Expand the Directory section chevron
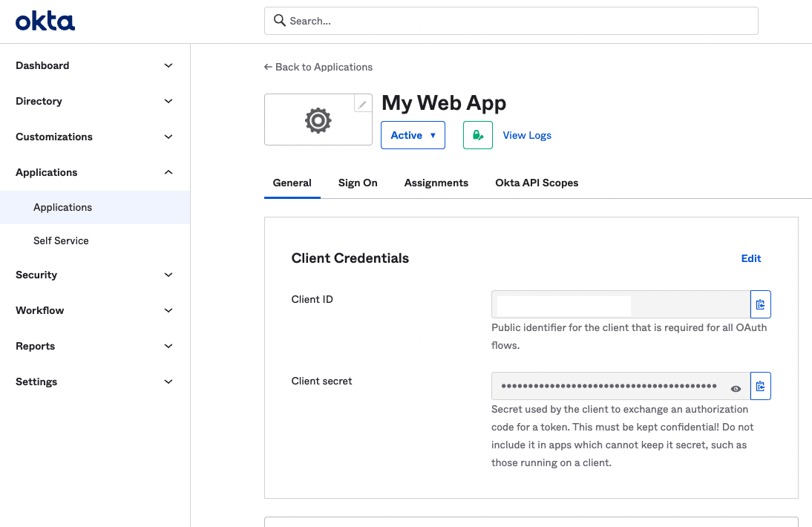This screenshot has width=812, height=527. [168, 101]
